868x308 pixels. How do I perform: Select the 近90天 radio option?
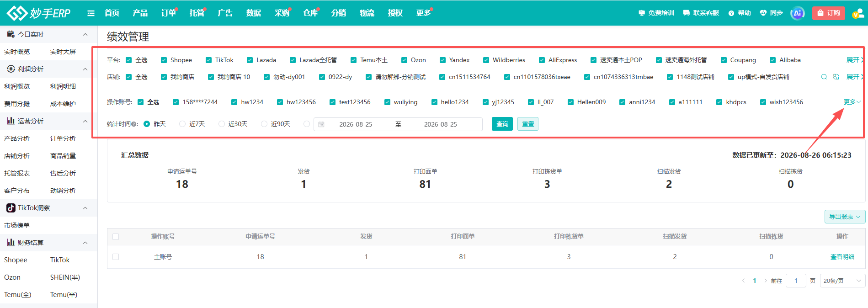click(x=264, y=124)
